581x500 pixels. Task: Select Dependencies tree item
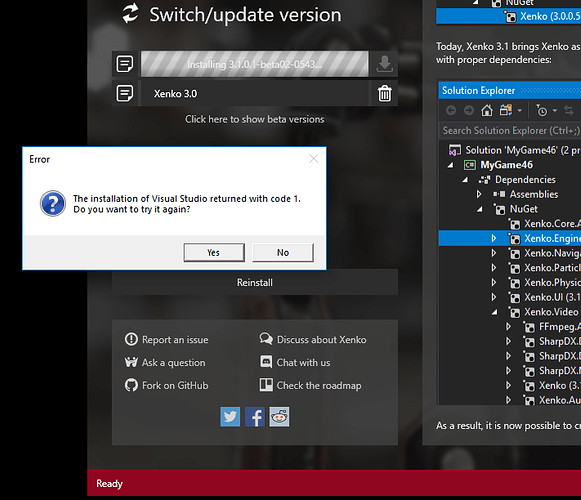tap(525, 180)
